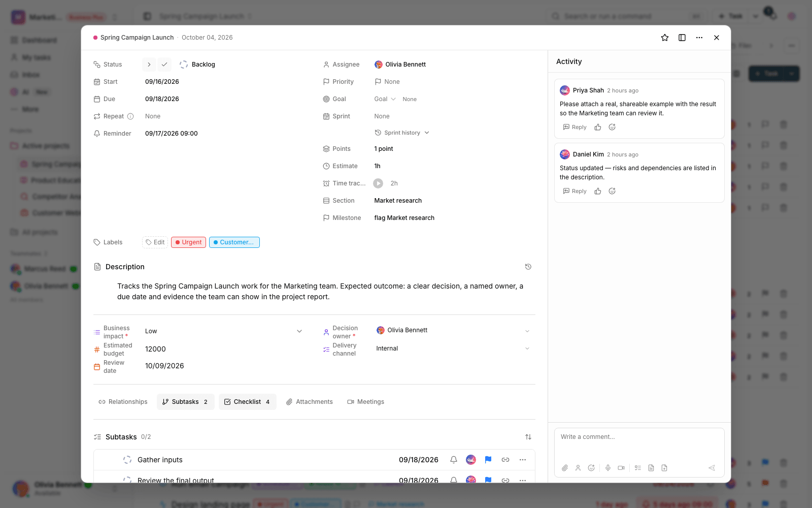Screen dimensions: 812x508
Task: Edit the Estimated budget value 12000
Action: point(155,349)
